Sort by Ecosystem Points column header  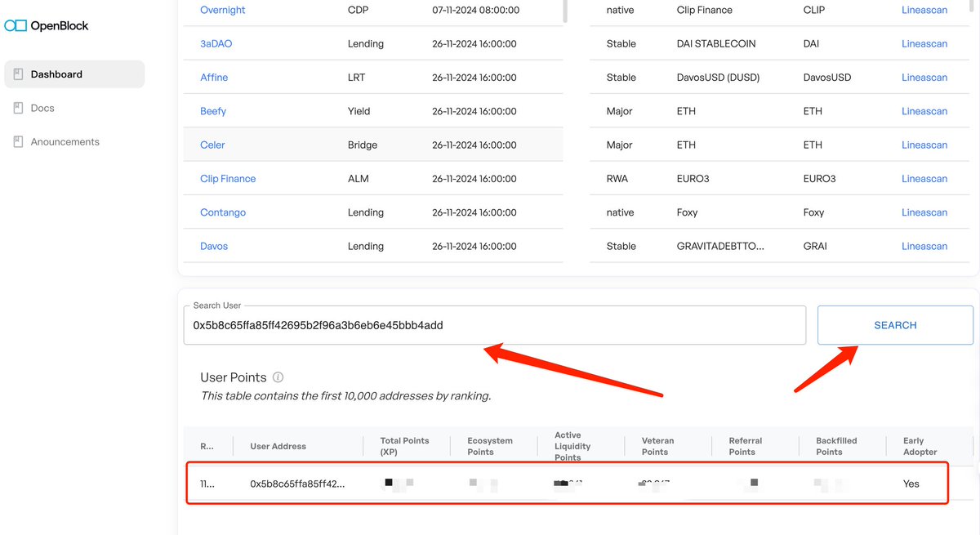pos(490,446)
